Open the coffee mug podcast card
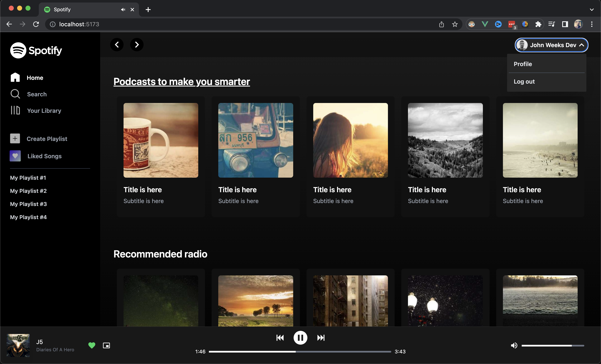Screen dimensions: 601x364 click(161, 157)
